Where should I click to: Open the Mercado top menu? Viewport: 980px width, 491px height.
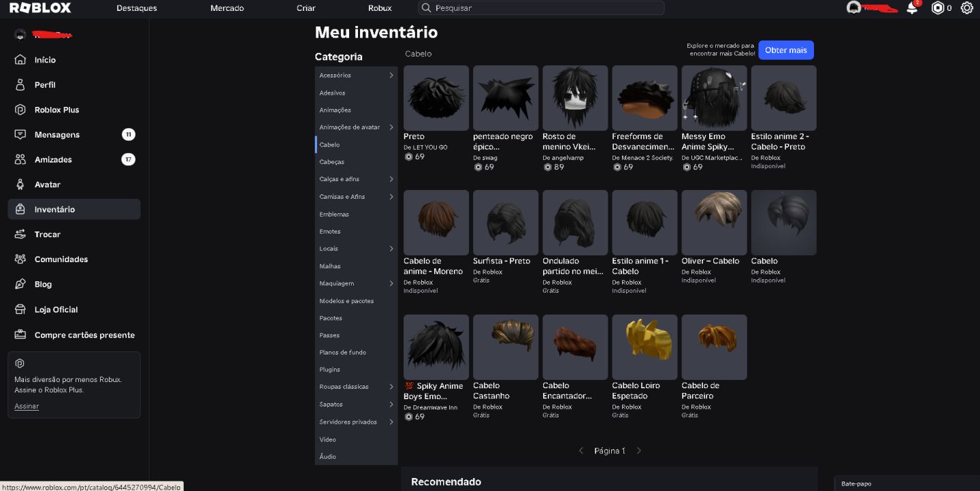coord(227,8)
